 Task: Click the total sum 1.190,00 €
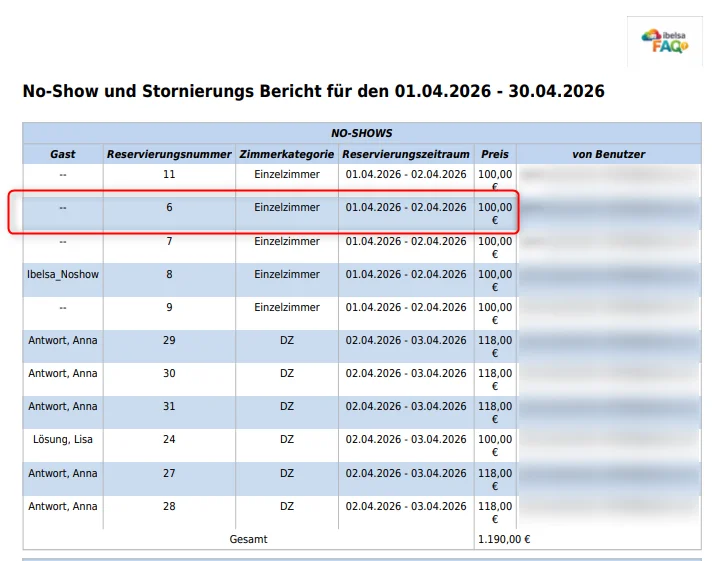504,539
